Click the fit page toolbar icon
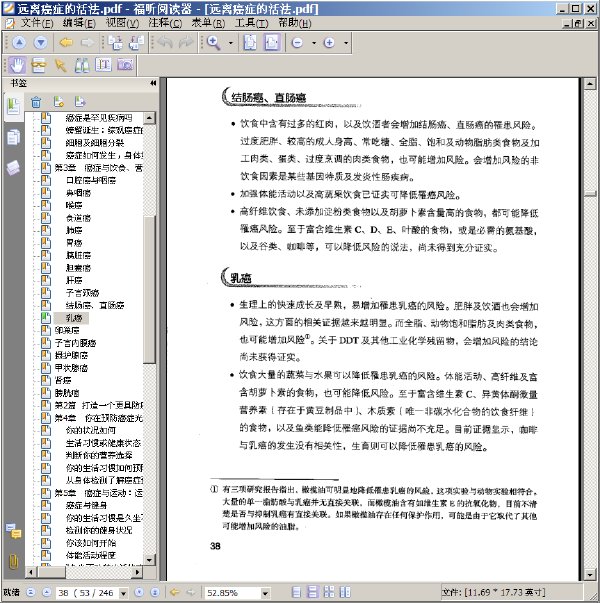 (x=250, y=43)
